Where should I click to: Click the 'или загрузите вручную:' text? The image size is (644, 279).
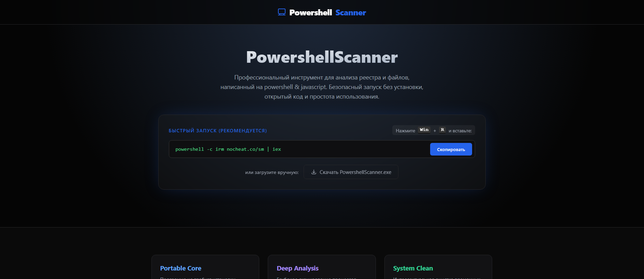point(272,173)
